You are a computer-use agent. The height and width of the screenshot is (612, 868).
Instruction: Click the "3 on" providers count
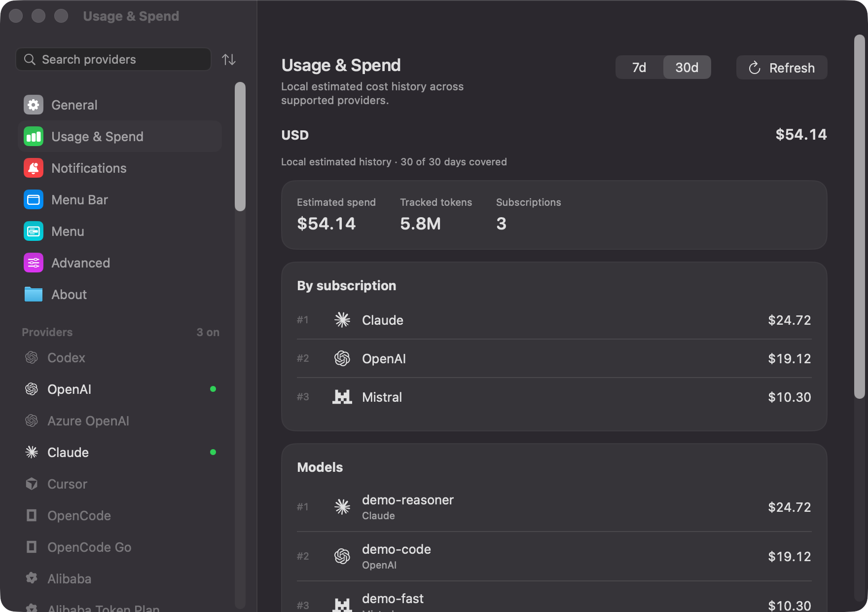208,332
